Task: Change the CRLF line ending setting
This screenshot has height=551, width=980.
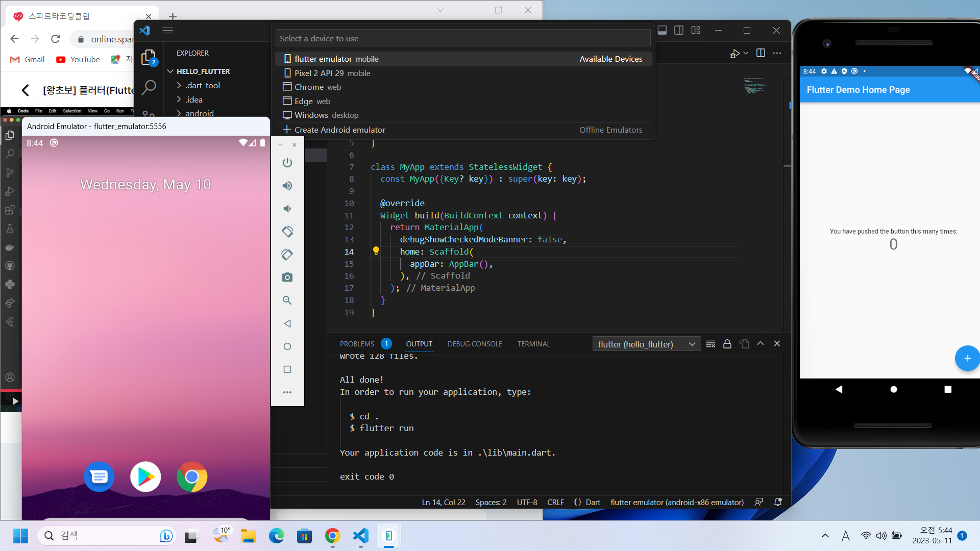Action: [555, 502]
